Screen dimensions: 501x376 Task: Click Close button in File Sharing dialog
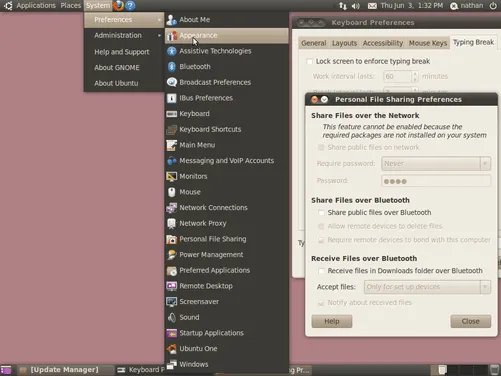click(x=471, y=322)
